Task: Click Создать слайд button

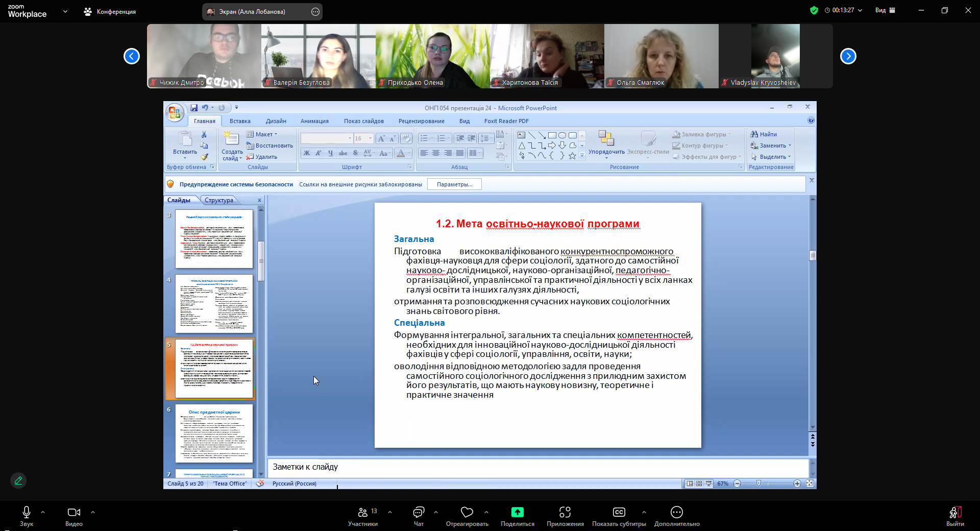Action: click(232, 146)
